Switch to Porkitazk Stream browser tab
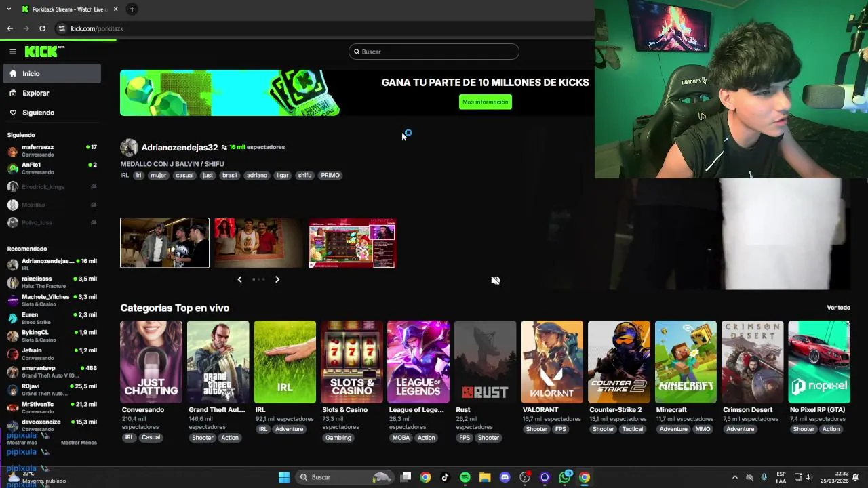Viewport: 868px width, 488px height. coord(68,9)
